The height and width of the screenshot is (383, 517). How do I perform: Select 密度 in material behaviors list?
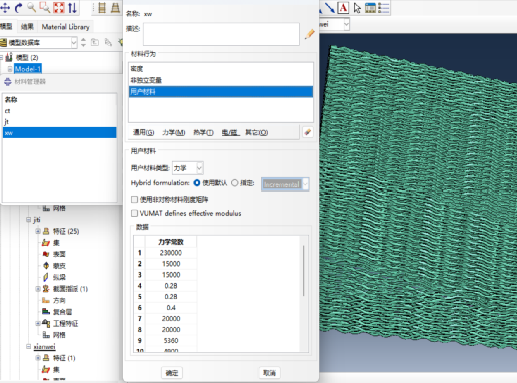pyautogui.click(x=221, y=69)
